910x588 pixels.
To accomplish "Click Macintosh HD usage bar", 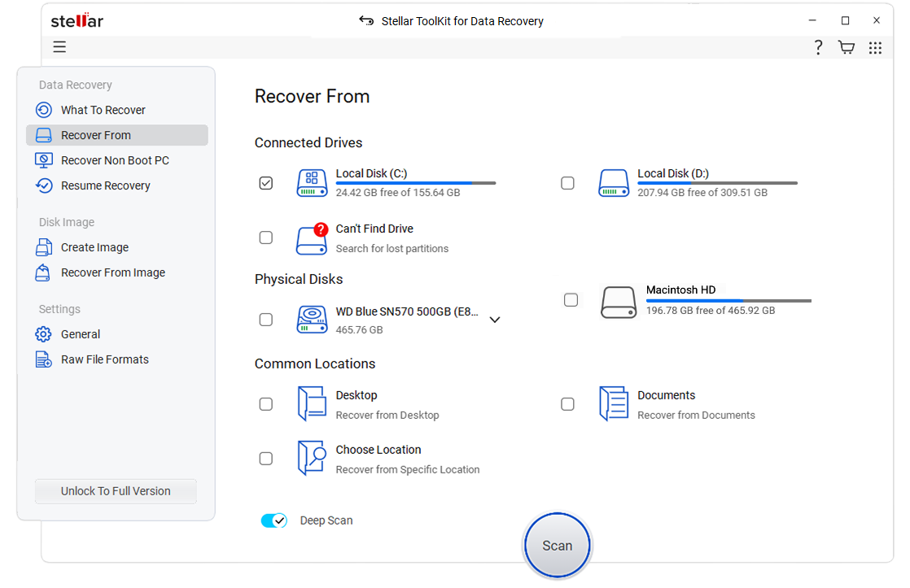I will coord(728,301).
